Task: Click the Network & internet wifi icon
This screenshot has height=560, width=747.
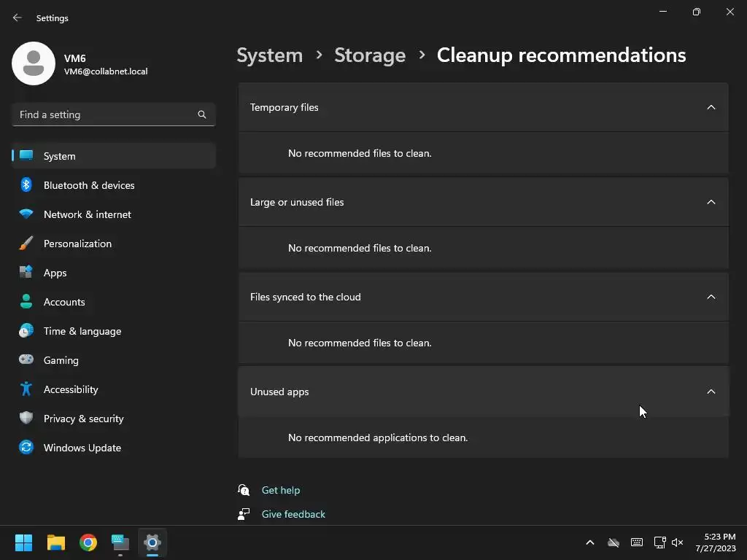Action: coord(26,214)
